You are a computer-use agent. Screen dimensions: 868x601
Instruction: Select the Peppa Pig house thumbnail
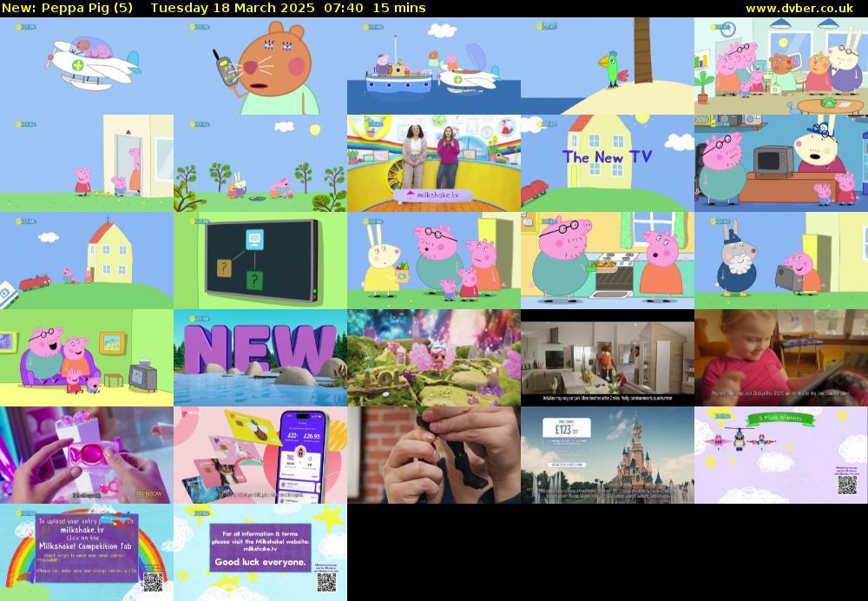(87, 261)
